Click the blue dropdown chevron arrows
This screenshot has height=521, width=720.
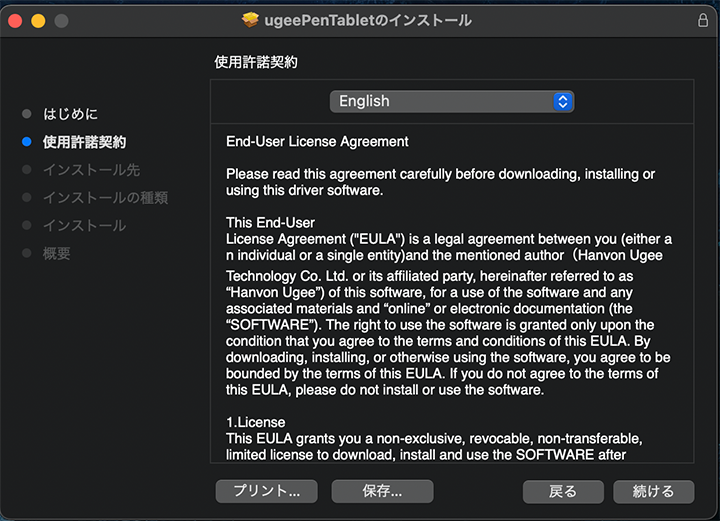pos(562,101)
